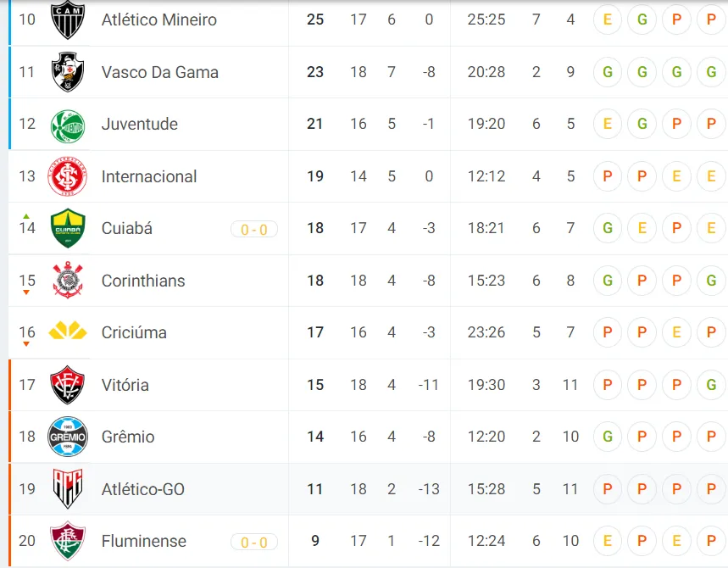Click the yellow E form indicator for Atlético Mineiro

point(607,19)
